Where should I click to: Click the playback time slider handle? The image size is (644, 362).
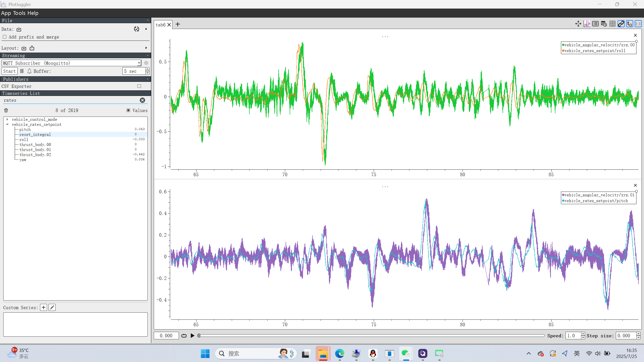[199, 336]
